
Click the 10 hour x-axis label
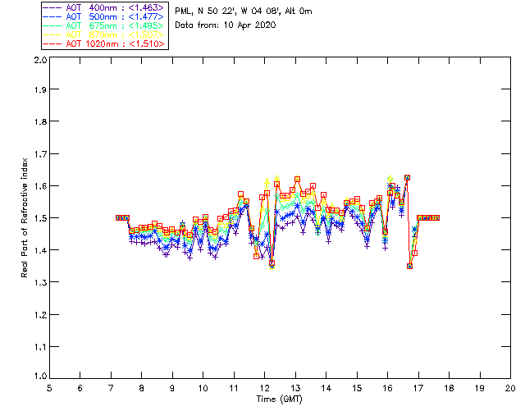pyautogui.click(x=203, y=388)
